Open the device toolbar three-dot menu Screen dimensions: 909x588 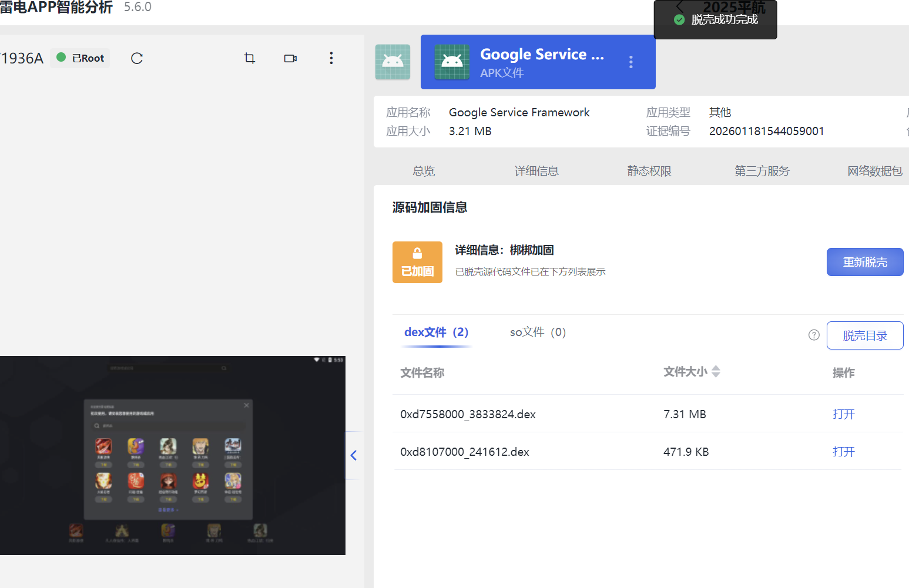(331, 58)
